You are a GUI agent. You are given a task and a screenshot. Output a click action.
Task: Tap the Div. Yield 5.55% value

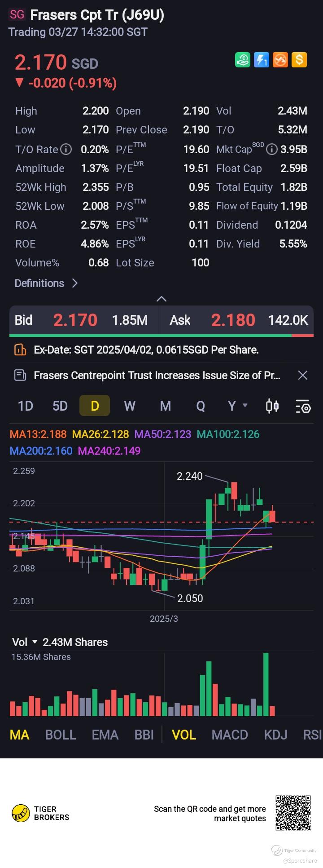(x=293, y=244)
